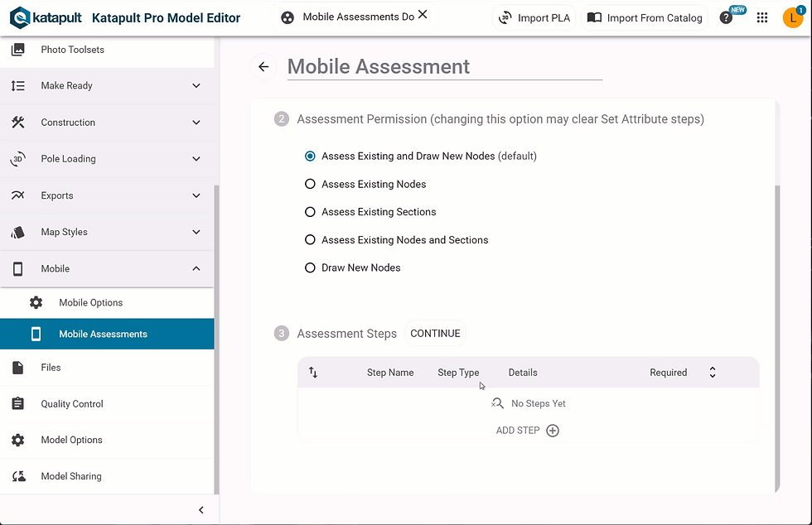Screen dimensions: 812x525
Task: Click the Model Options gear icon
Action: pos(17,440)
